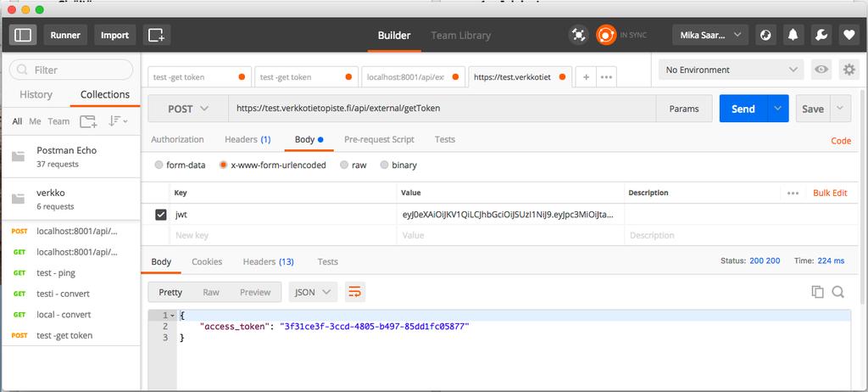The height and width of the screenshot is (392, 868).
Task: Click the heart icon in the header
Action: (x=849, y=35)
